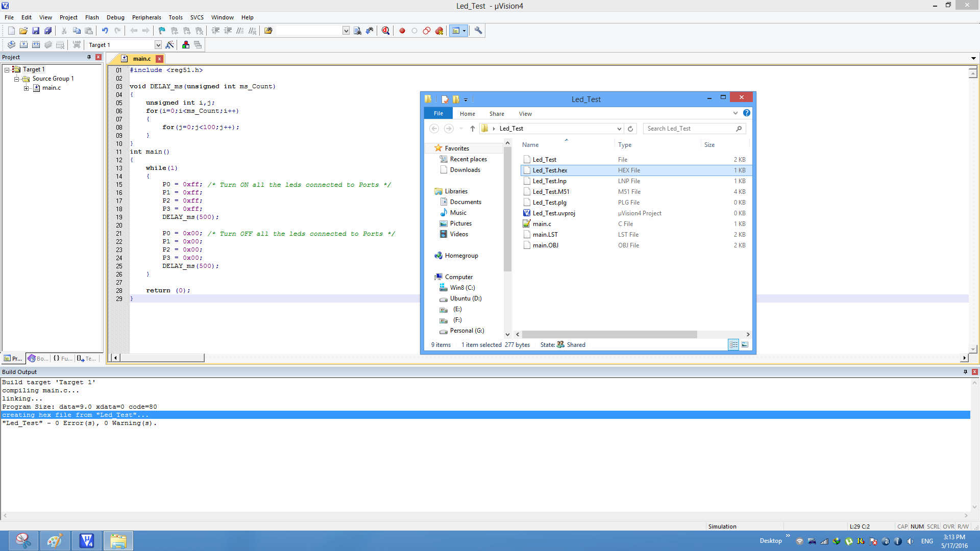
Task: Build the target with the Build icon
Action: (23, 45)
